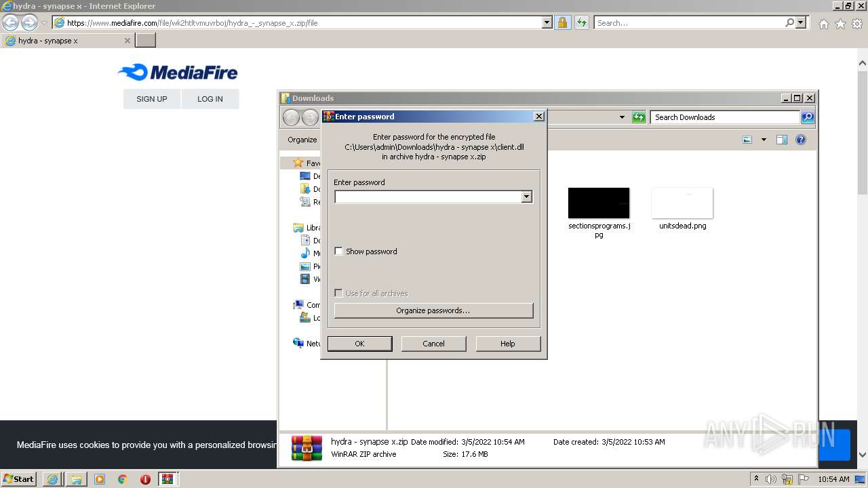The image size is (868, 488).
Task: Click the Search Downloads field
Action: pos(725,117)
